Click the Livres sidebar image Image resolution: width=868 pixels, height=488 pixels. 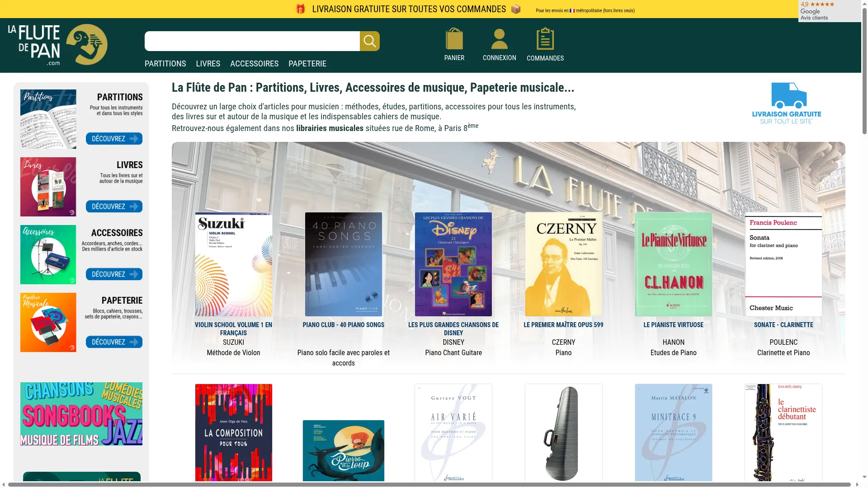pyautogui.click(x=48, y=187)
